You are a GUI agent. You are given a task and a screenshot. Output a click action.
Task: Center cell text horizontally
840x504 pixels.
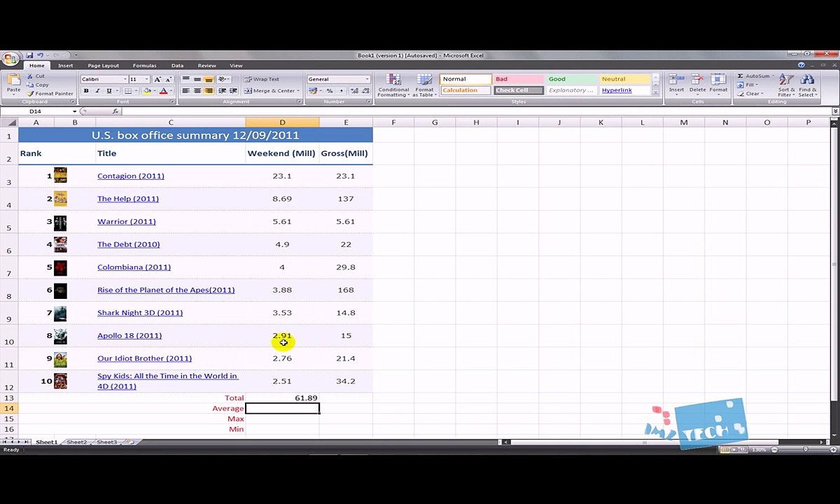(197, 91)
